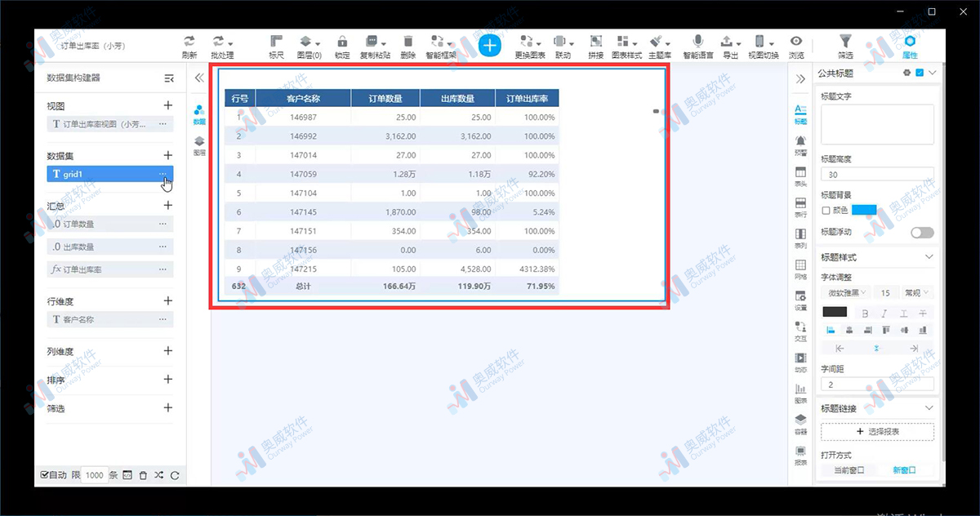
Task: Open the 图层(0) layers dropdown
Action: (x=309, y=47)
